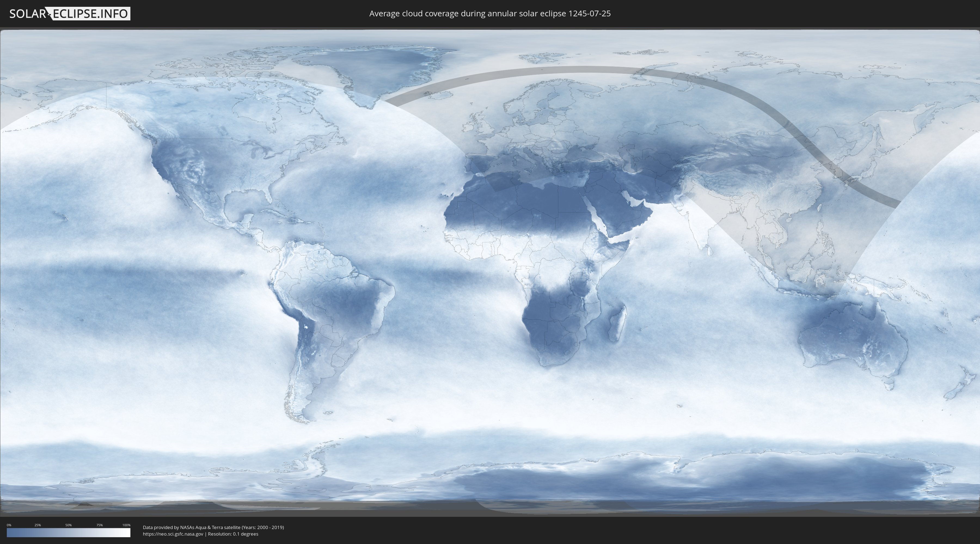Click the 0% legend label

9,525
